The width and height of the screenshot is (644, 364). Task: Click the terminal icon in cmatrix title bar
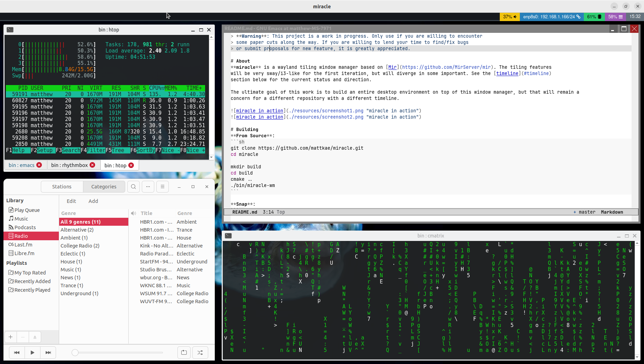coord(228,236)
